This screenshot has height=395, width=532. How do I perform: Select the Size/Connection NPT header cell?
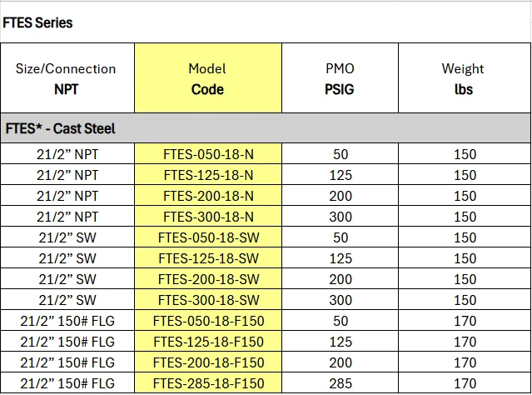click(66, 78)
